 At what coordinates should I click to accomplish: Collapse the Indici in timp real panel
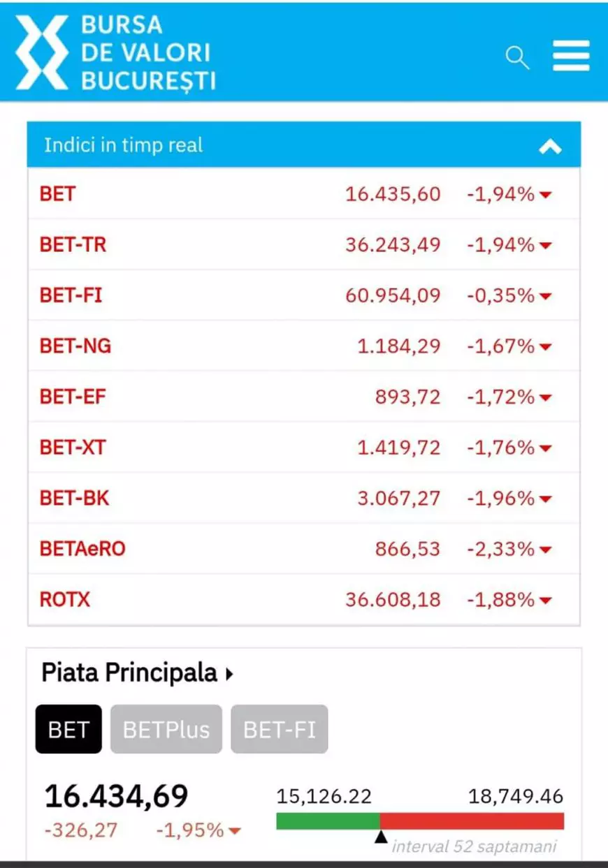point(550,146)
